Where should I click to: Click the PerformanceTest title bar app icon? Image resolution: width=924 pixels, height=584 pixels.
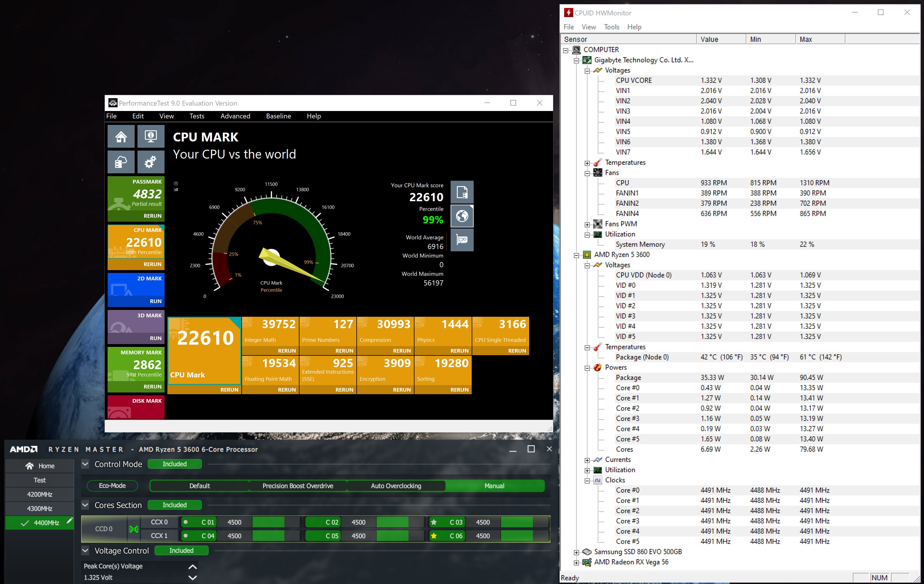pos(113,103)
